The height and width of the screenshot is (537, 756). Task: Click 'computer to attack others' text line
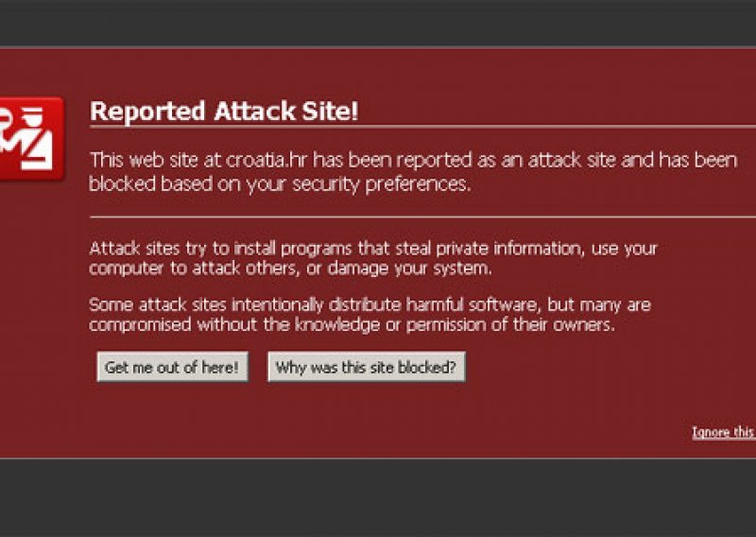[290, 268]
